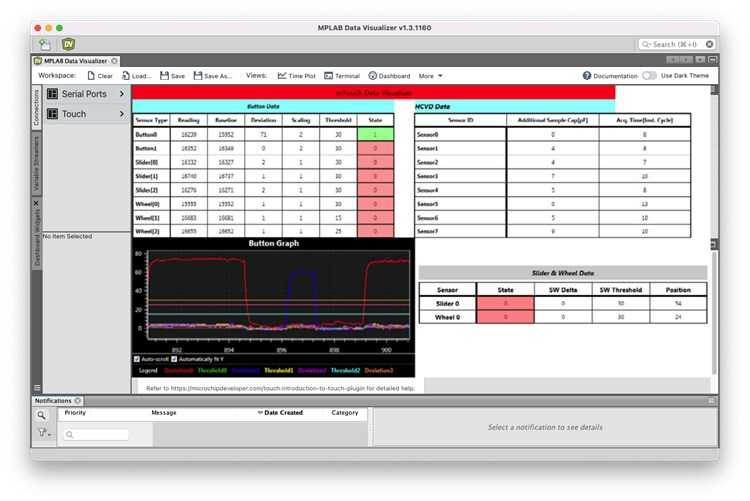
Task: Open the Dashboard view
Action: pos(389,76)
